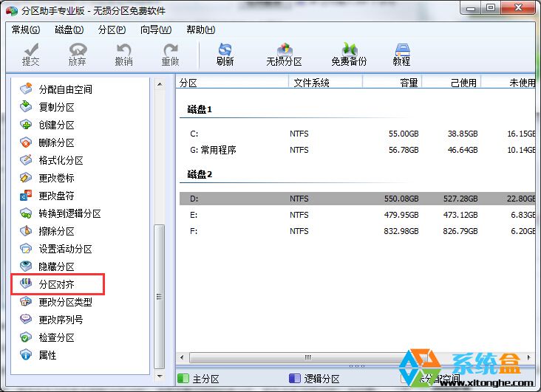Screen dimensions: 541x392
Task: Click 隐藏分区 in the sidebar
Action: (56, 267)
